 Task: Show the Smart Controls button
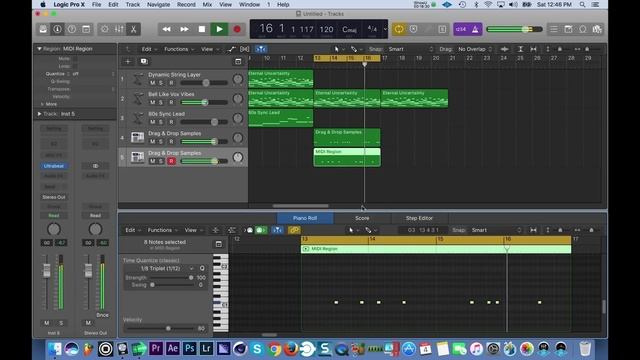[x=105, y=29]
